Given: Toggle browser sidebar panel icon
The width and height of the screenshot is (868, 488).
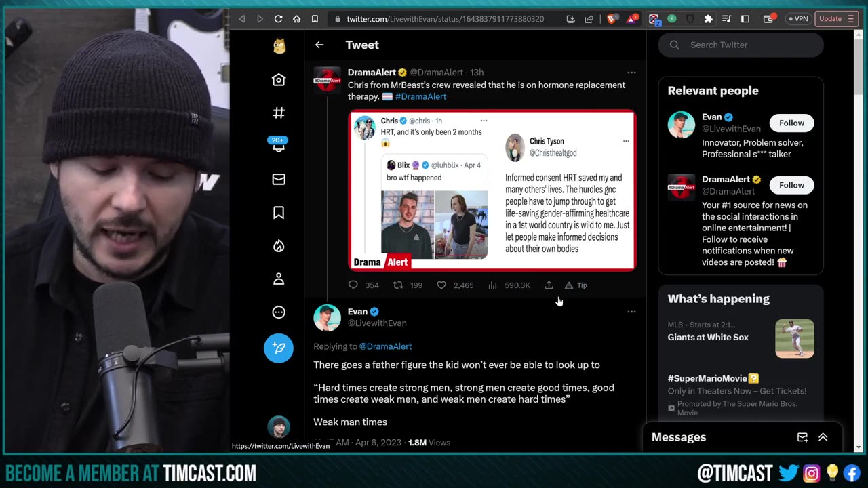Looking at the screenshot, I should (745, 19).
